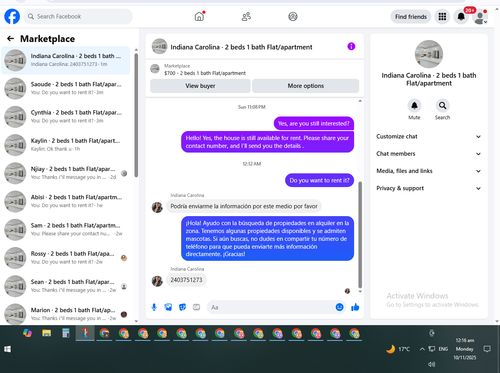Open File Explorer from taskbar
This screenshot has width=500, height=373.
46,333
